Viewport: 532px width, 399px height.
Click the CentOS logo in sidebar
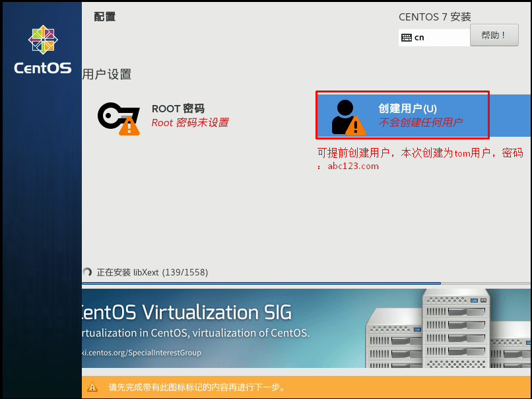click(x=43, y=50)
